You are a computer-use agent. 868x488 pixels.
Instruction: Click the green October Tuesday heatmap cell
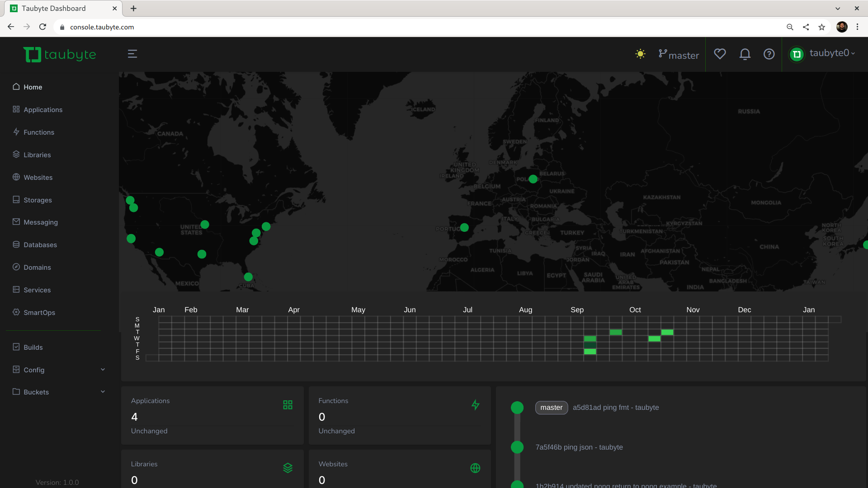click(x=667, y=333)
